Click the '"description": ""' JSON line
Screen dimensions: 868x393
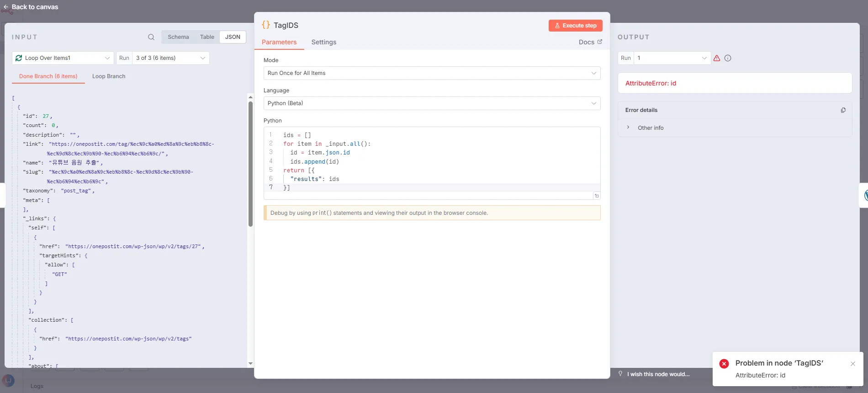[51, 135]
